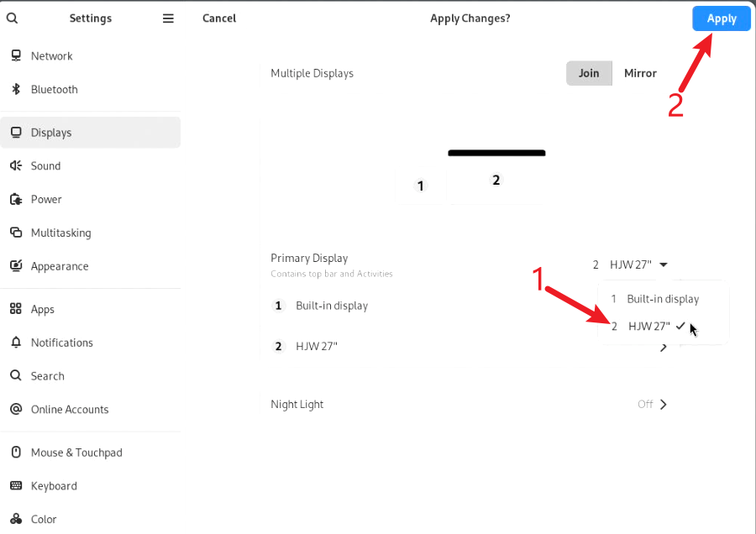
Task: Select Join display mode
Action: (589, 73)
